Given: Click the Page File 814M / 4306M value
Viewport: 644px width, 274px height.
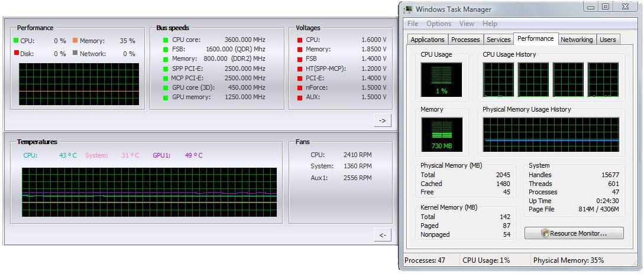Looking at the screenshot, I should coord(598,209).
